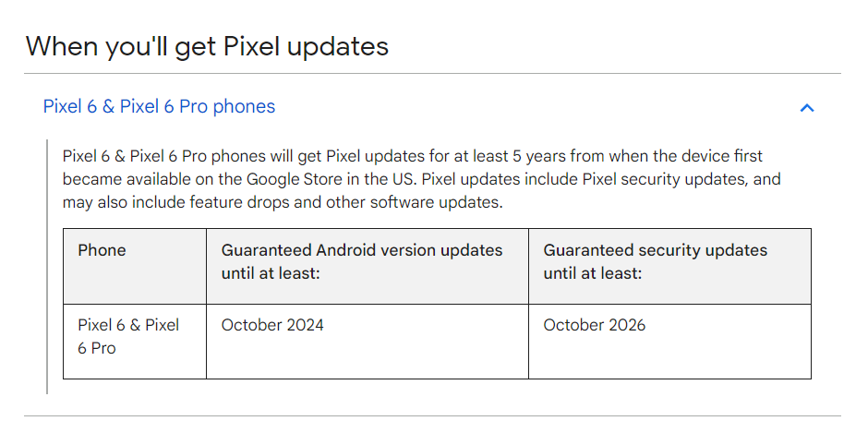Select the October 2026 table cell
868x433 pixels.
pos(669,342)
